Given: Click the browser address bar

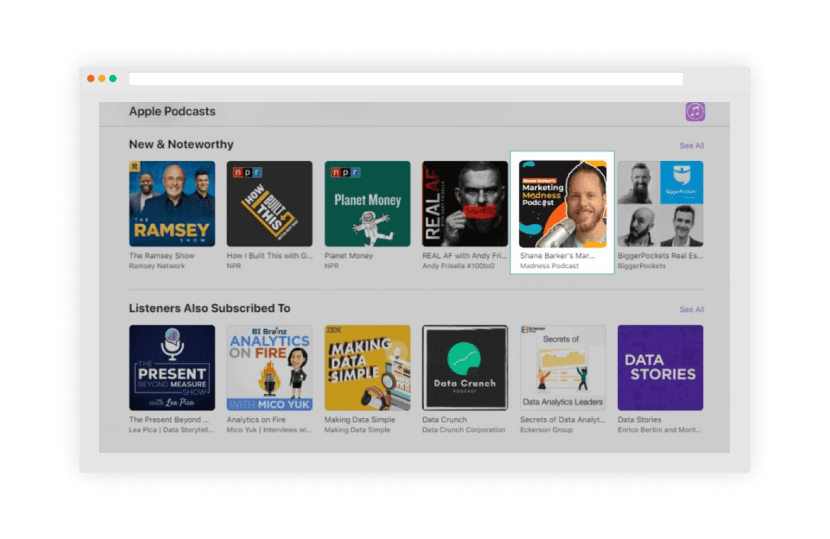Looking at the screenshot, I should (405, 79).
